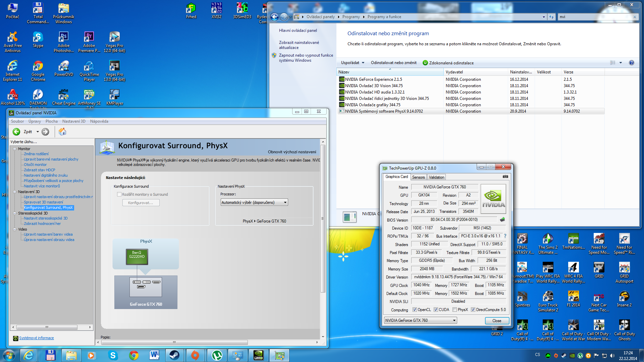The width and height of the screenshot is (644, 362).
Task: Click Zobrazit nainstalované aktualizace link
Action: coord(299,45)
